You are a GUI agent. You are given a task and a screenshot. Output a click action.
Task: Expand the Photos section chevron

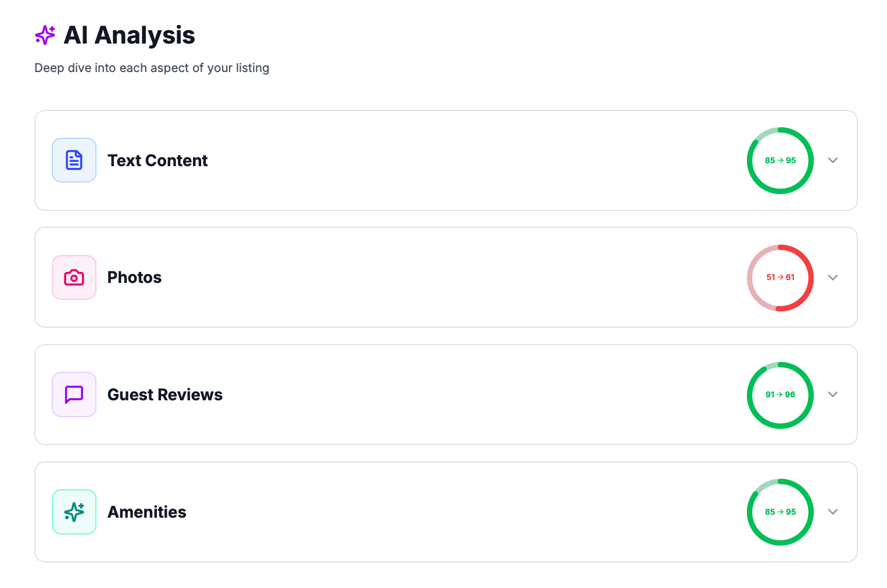(832, 278)
